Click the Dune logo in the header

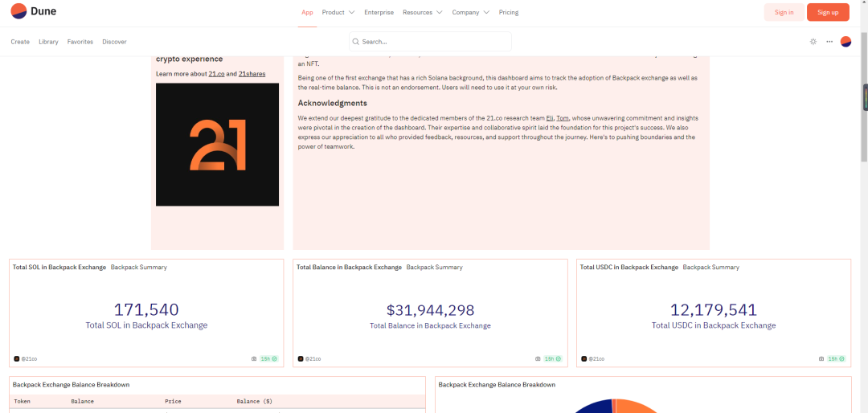(33, 11)
